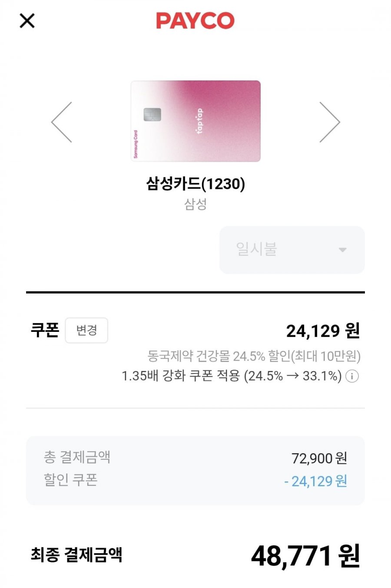Screen dimensions: 391x588
Task: Click the 일시불 dropdown arrow
Action: click(x=342, y=250)
